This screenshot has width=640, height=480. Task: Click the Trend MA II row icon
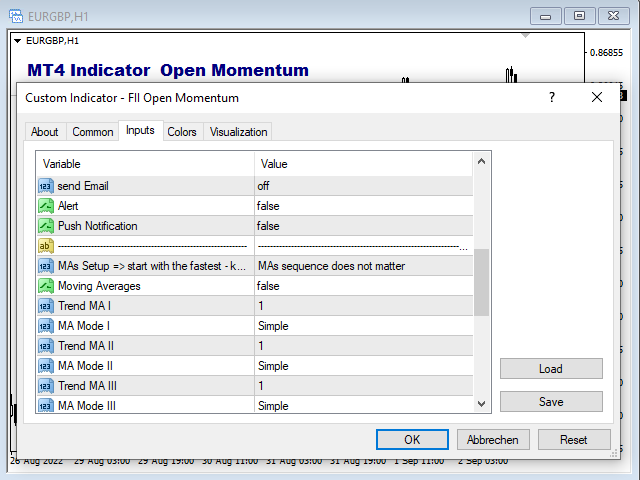[x=46, y=346]
